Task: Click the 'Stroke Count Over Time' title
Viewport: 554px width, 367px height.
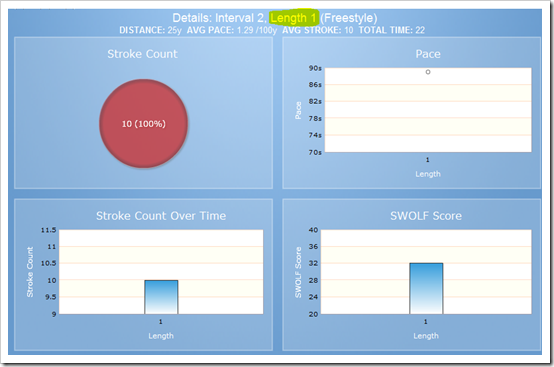Action: (161, 216)
